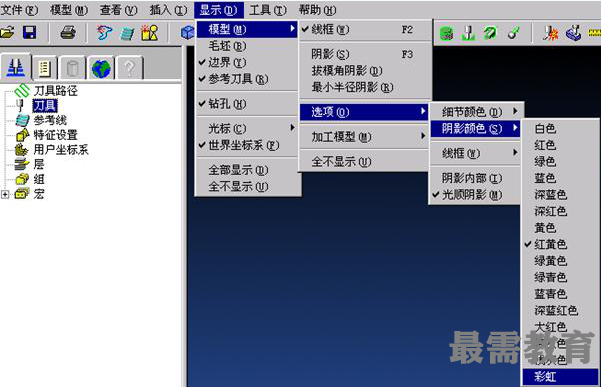Switch to the explorer tab with tool icon

click(x=16, y=68)
